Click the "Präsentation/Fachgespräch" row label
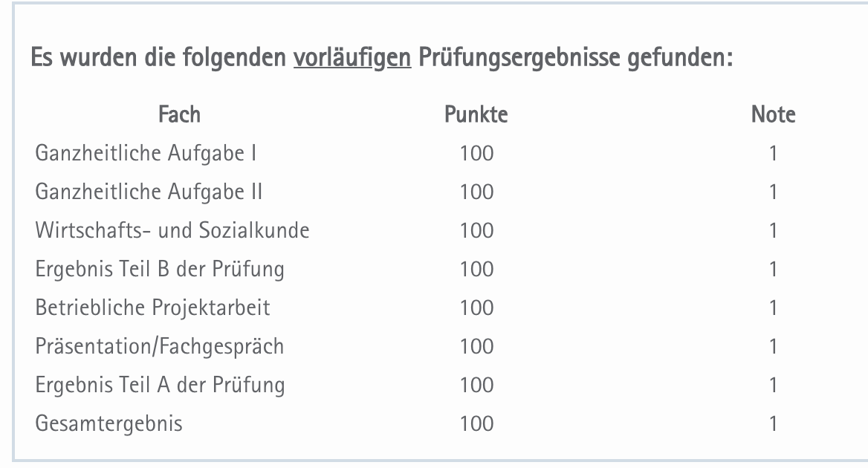 (160, 347)
